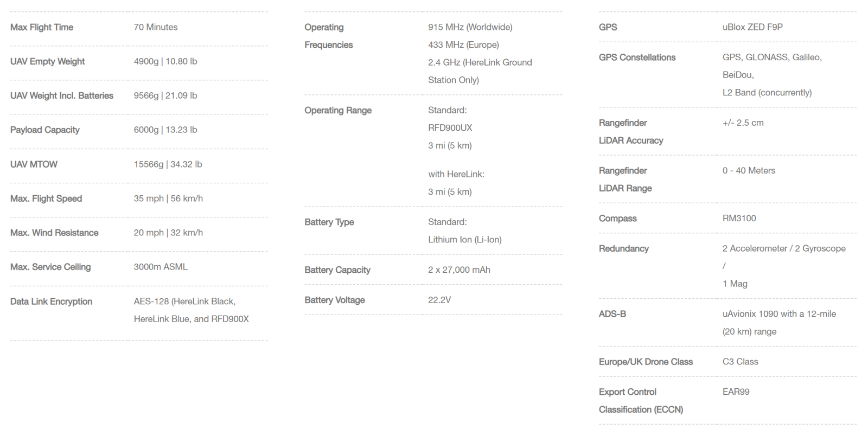Viewport: 868px width, 436px height.
Task: Click the UAV Empty Weight label
Action: (x=48, y=61)
